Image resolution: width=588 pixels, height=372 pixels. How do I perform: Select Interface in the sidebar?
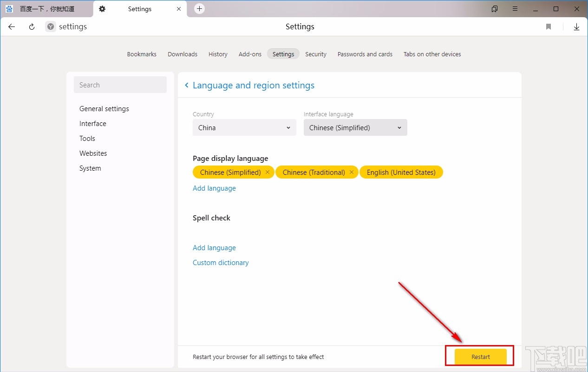[x=93, y=124]
